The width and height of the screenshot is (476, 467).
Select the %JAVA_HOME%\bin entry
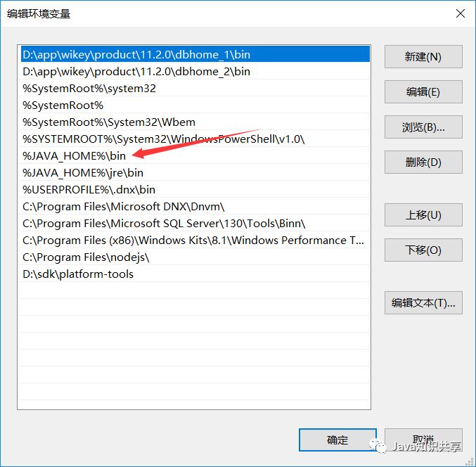(195, 155)
